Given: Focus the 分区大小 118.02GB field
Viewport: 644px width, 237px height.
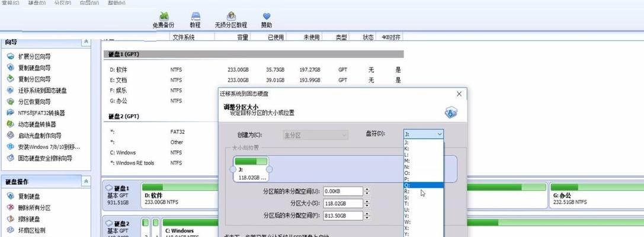Looking at the screenshot, I should tap(343, 204).
